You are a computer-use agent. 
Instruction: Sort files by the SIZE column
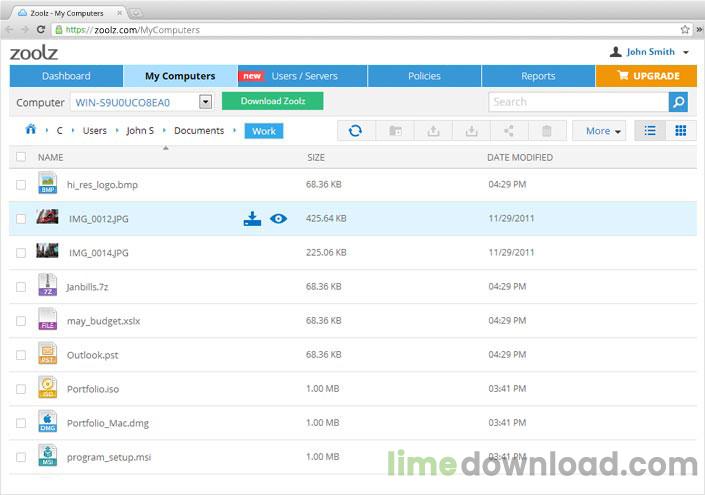click(x=316, y=157)
